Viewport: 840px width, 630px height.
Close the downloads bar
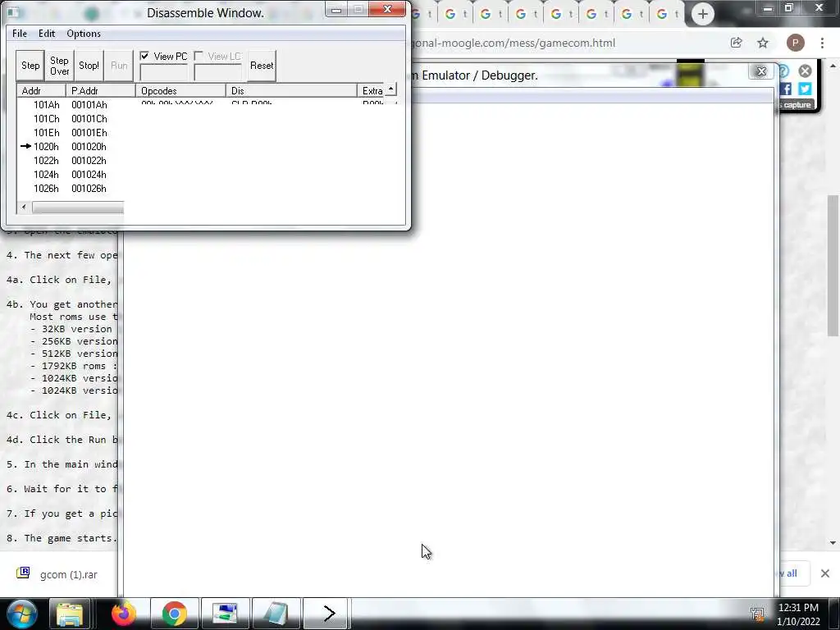[825, 573]
